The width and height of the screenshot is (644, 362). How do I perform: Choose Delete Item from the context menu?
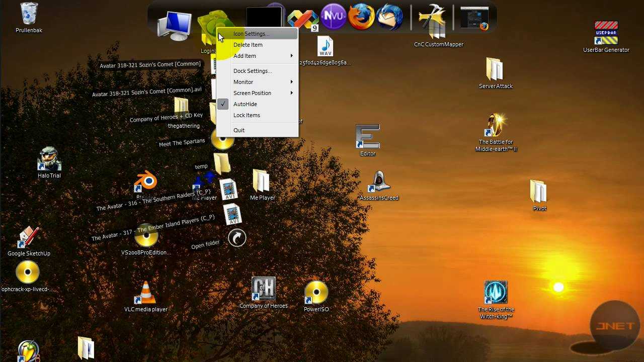pyautogui.click(x=248, y=45)
